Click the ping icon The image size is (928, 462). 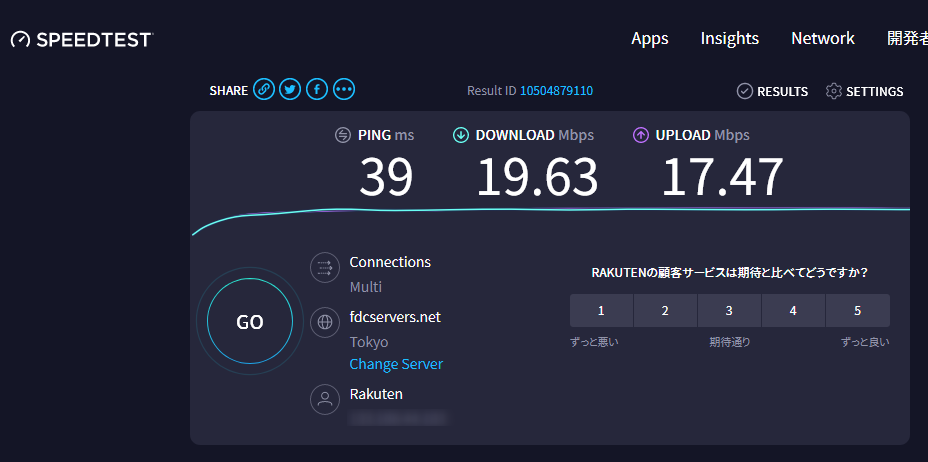(343, 135)
